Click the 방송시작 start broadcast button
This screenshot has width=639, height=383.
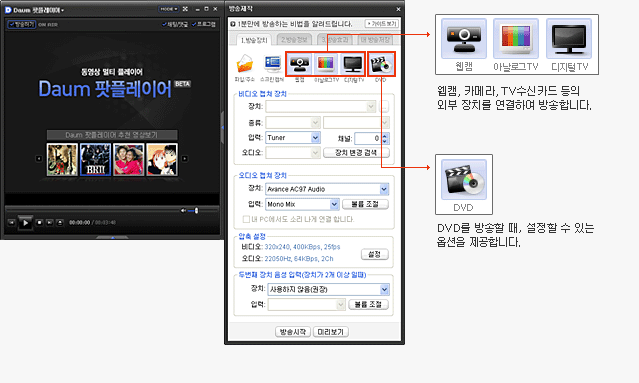(293, 332)
